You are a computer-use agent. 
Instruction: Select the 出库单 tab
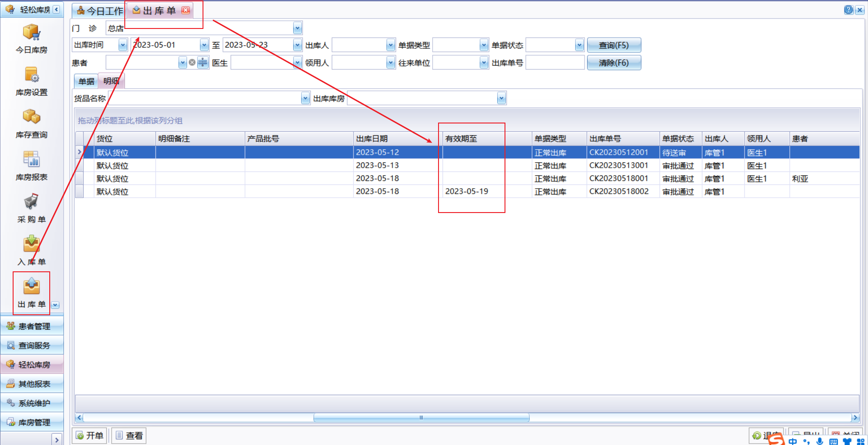pyautogui.click(x=160, y=10)
